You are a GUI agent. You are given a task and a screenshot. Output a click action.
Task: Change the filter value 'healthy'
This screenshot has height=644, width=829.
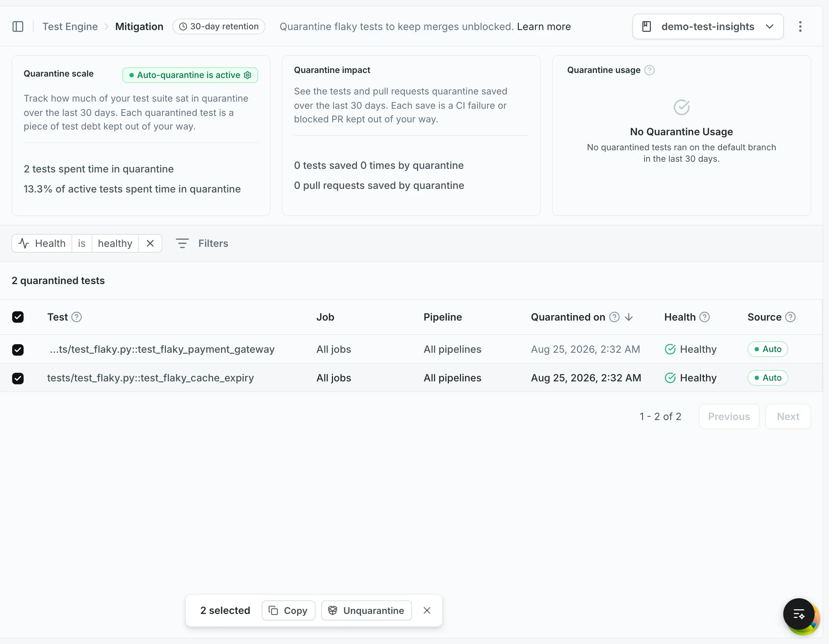coord(115,243)
